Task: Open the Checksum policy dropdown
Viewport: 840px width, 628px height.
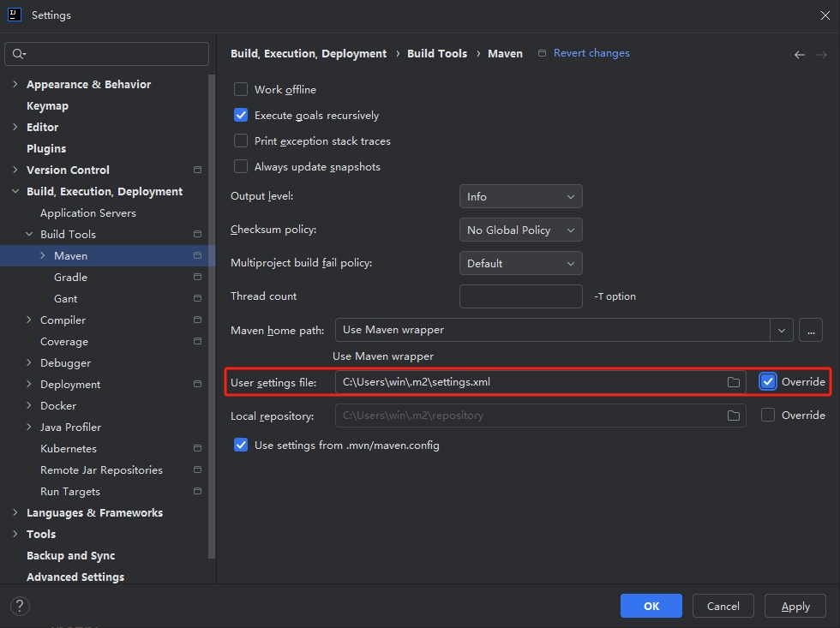Action: pos(521,230)
